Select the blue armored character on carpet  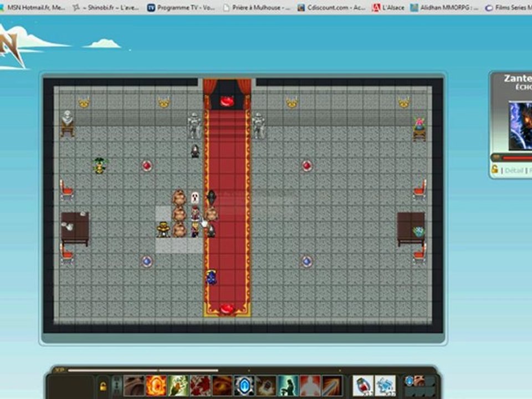(211, 277)
